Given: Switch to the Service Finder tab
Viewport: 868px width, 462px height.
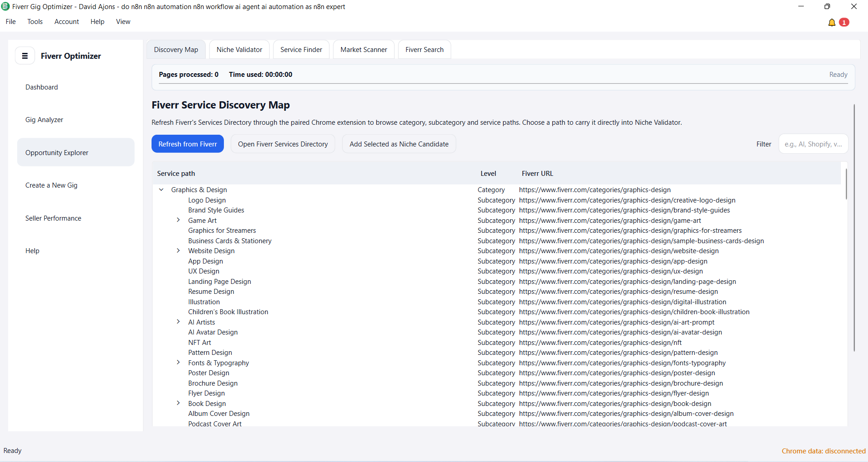Looking at the screenshot, I should [301, 50].
